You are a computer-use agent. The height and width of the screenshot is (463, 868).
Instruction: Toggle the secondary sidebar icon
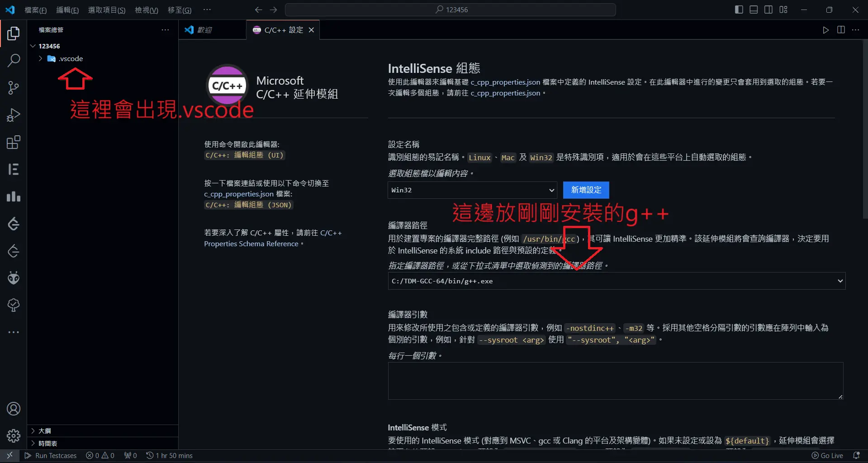coord(768,9)
